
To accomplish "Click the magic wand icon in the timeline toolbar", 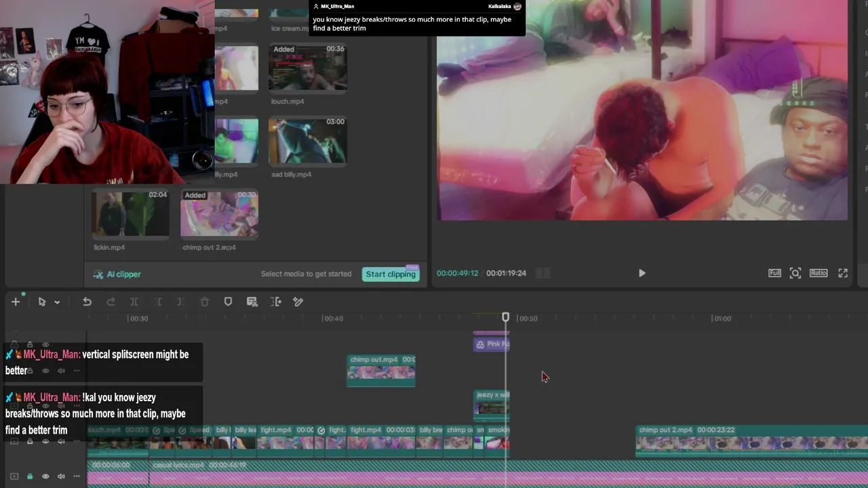I will click(298, 302).
